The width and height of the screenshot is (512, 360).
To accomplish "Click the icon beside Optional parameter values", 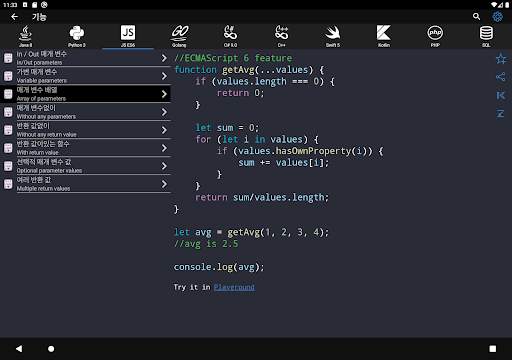I will point(8,166).
